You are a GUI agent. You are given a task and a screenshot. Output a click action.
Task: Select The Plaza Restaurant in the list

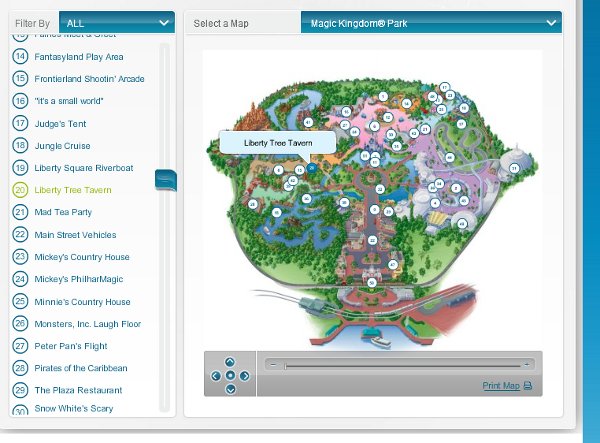point(78,390)
